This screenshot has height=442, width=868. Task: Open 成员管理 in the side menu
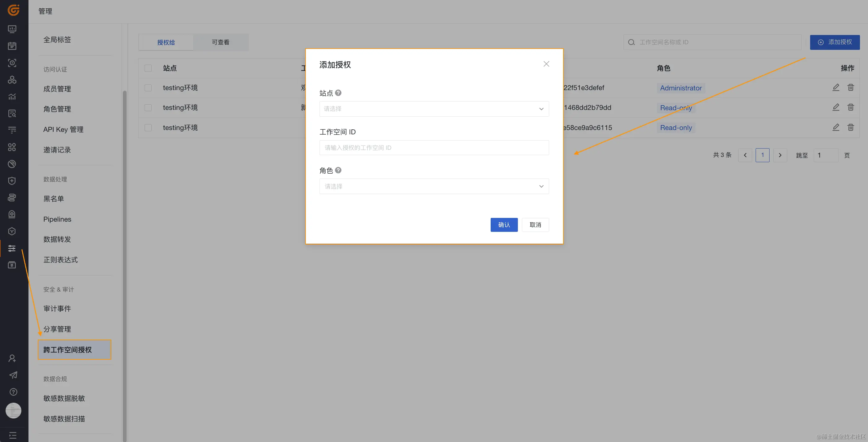tap(57, 89)
